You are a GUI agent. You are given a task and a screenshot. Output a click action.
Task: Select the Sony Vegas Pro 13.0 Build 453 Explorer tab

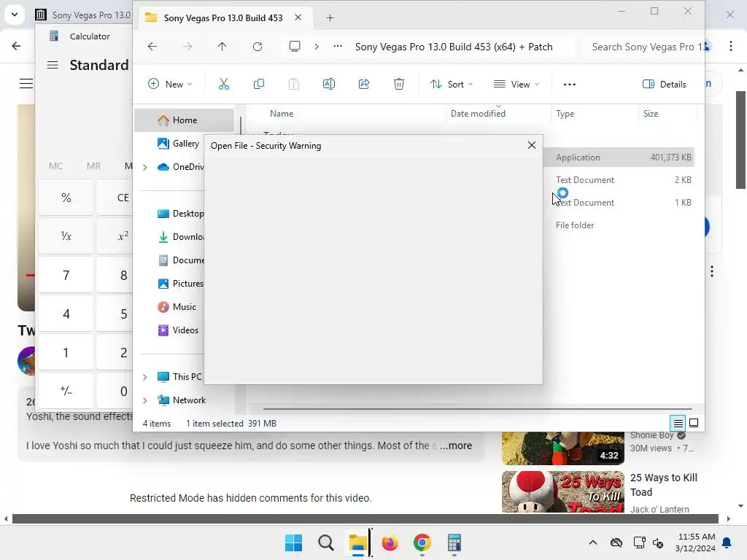click(223, 17)
